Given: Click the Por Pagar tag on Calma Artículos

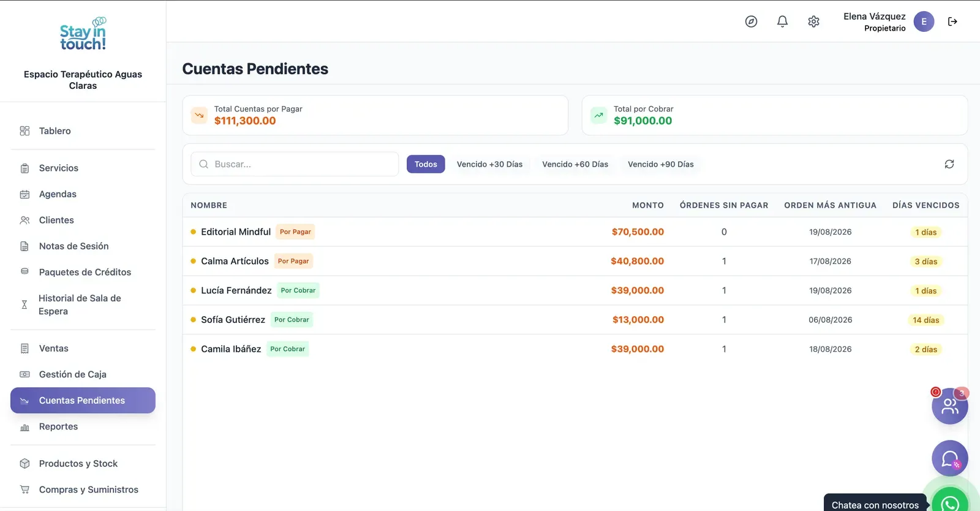Looking at the screenshot, I should pos(293,261).
